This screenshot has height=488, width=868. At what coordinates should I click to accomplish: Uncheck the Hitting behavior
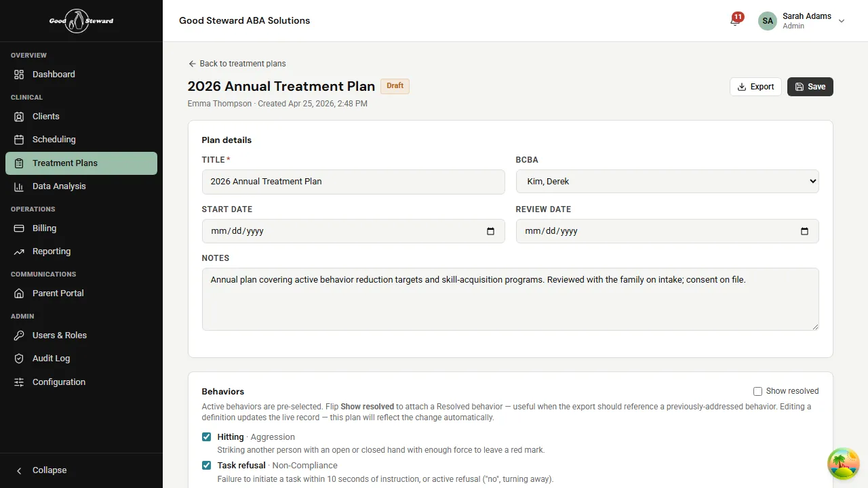coord(206,436)
